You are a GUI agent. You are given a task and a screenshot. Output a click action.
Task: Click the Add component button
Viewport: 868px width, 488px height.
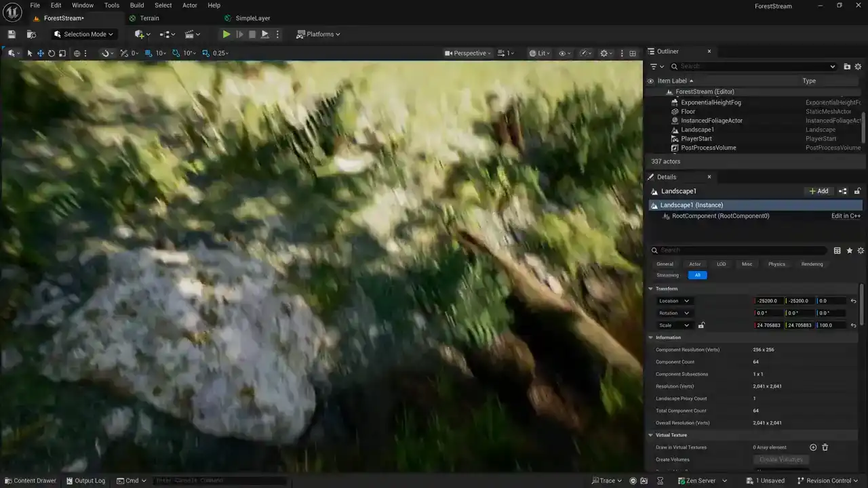click(818, 191)
